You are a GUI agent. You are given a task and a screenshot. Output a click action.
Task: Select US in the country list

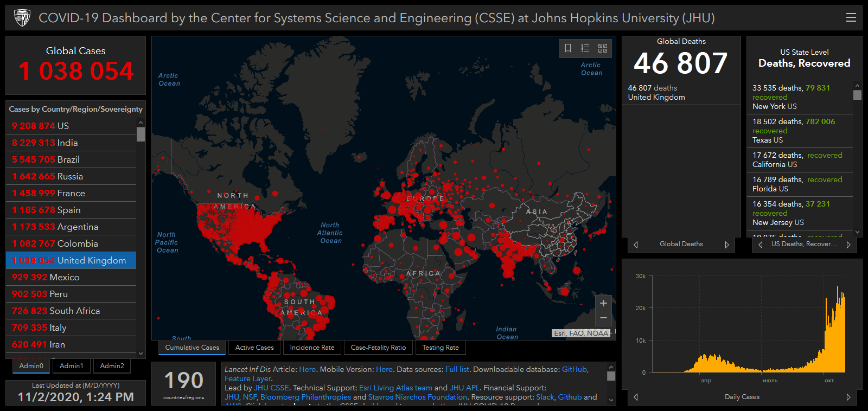(x=71, y=126)
